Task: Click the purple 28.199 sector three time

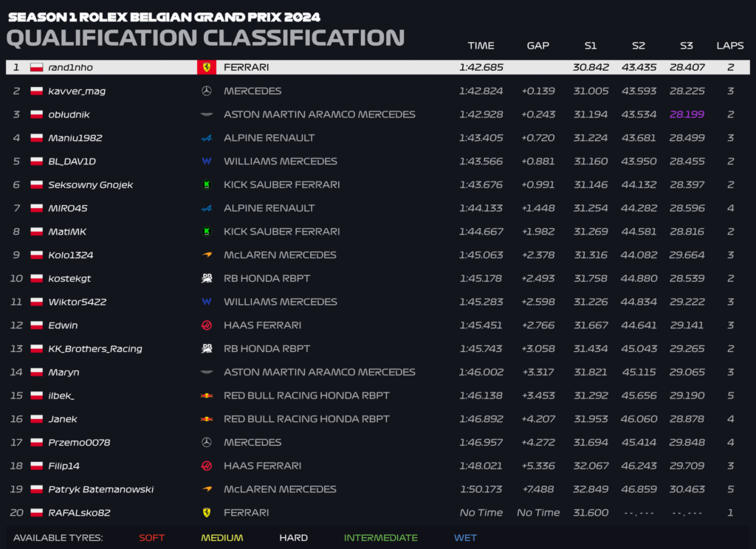Action: (687, 114)
